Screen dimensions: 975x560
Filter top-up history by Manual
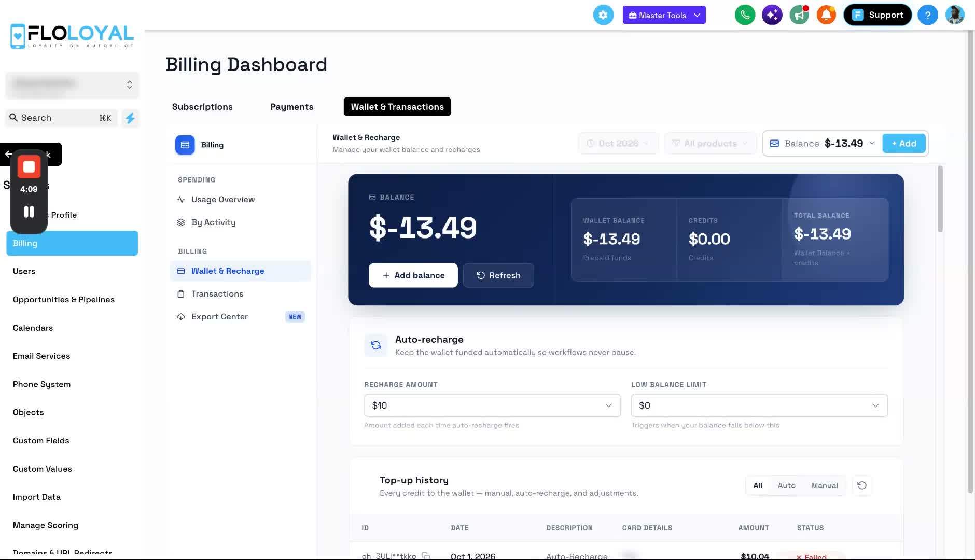tap(824, 485)
